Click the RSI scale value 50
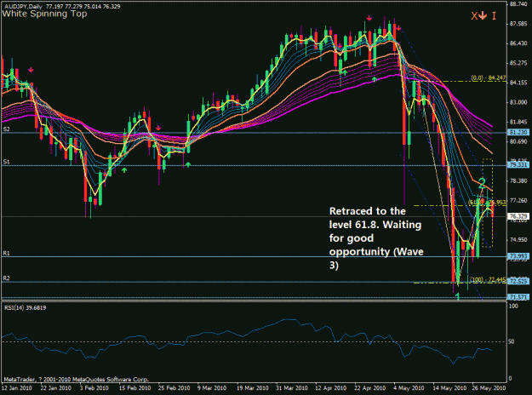The image size is (532, 395). pos(512,341)
